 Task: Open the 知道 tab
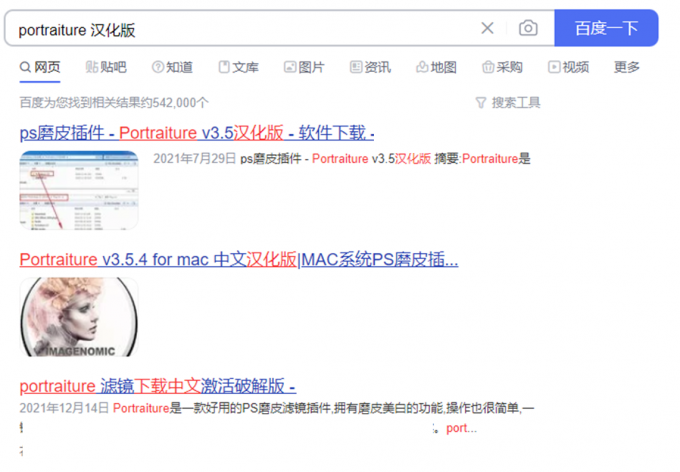click(172, 67)
